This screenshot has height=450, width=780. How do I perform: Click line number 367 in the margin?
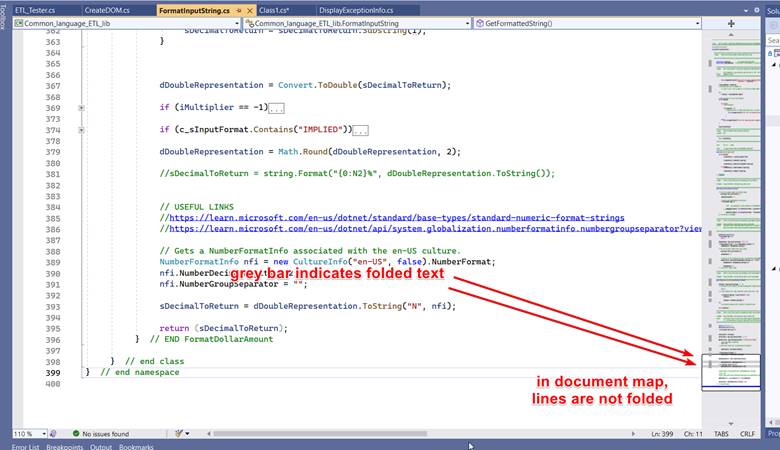point(53,86)
